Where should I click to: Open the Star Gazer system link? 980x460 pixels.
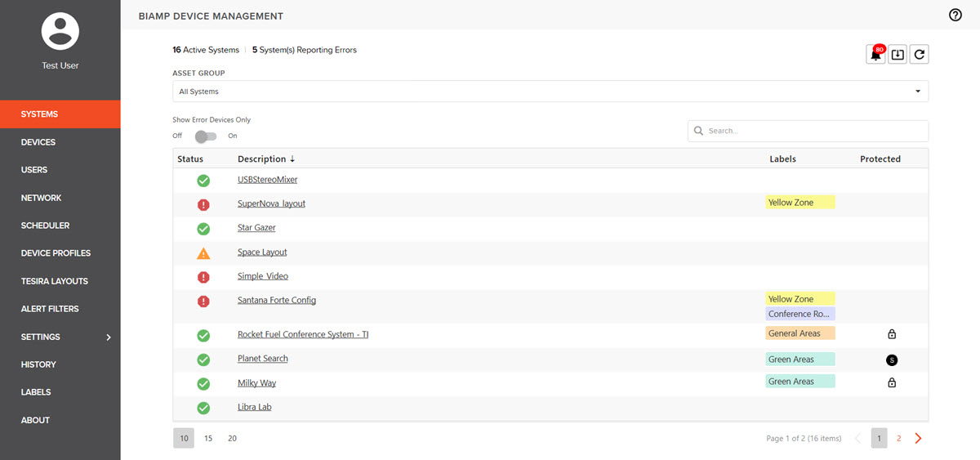click(256, 228)
